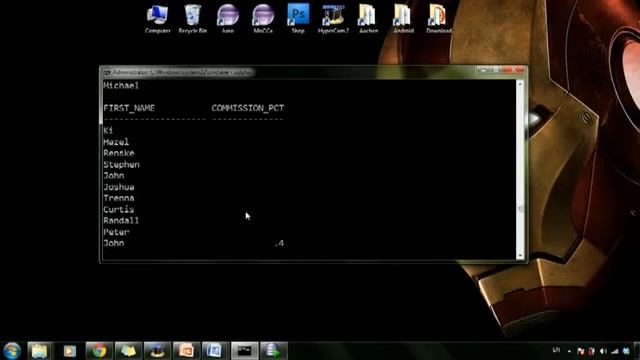640x360 pixels.
Task: Click the name Joshua in the list
Action: [119, 187]
